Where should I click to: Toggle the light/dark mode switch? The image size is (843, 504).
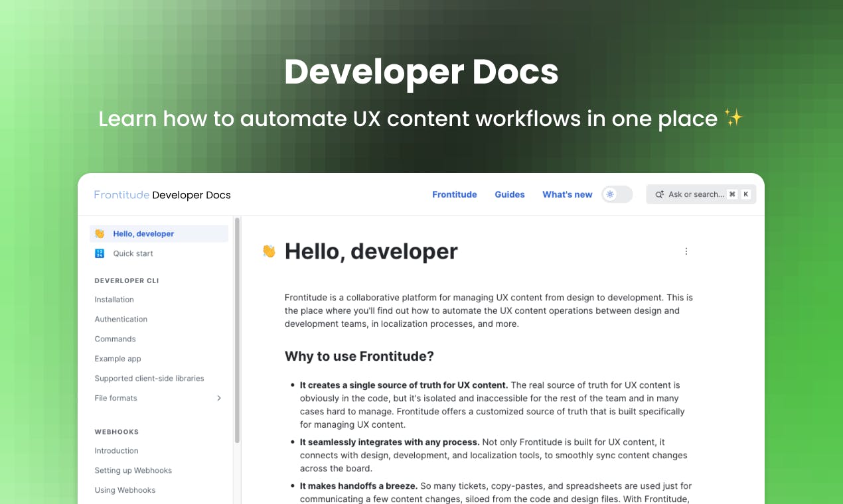click(x=617, y=194)
